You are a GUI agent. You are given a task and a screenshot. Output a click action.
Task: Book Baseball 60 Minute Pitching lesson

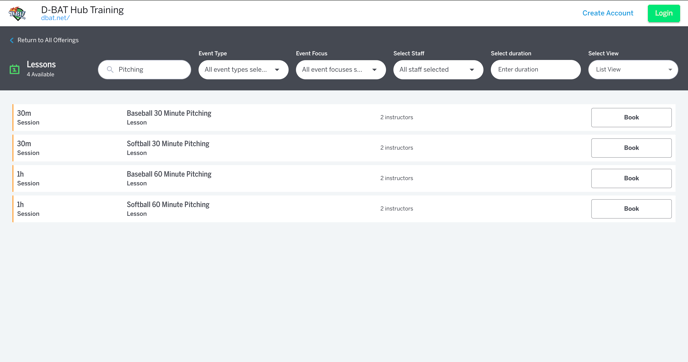[x=631, y=178]
